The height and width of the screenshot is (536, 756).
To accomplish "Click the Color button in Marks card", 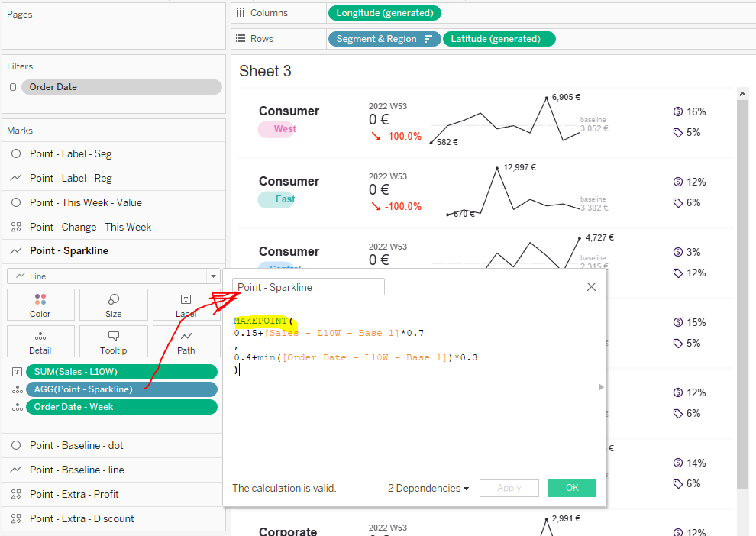I will click(40, 304).
